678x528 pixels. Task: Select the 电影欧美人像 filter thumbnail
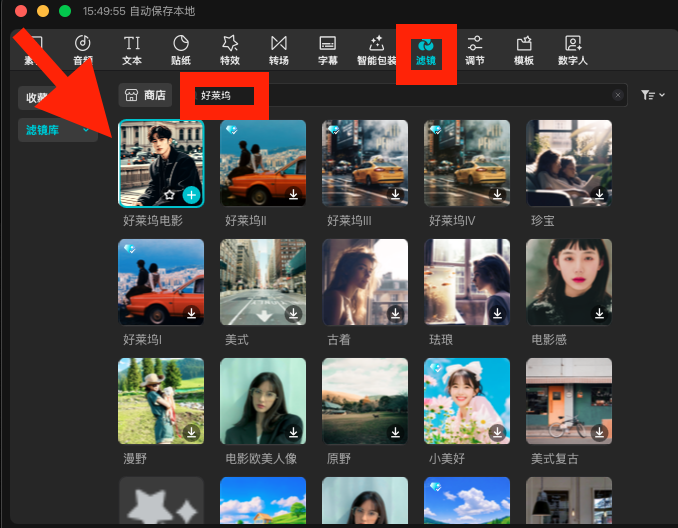263,401
